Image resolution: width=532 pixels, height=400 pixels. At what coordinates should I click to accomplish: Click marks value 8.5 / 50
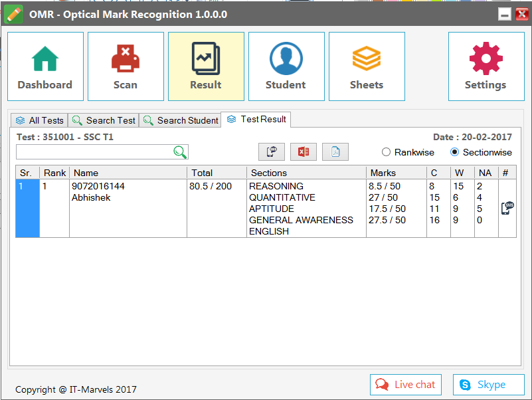[x=385, y=186]
